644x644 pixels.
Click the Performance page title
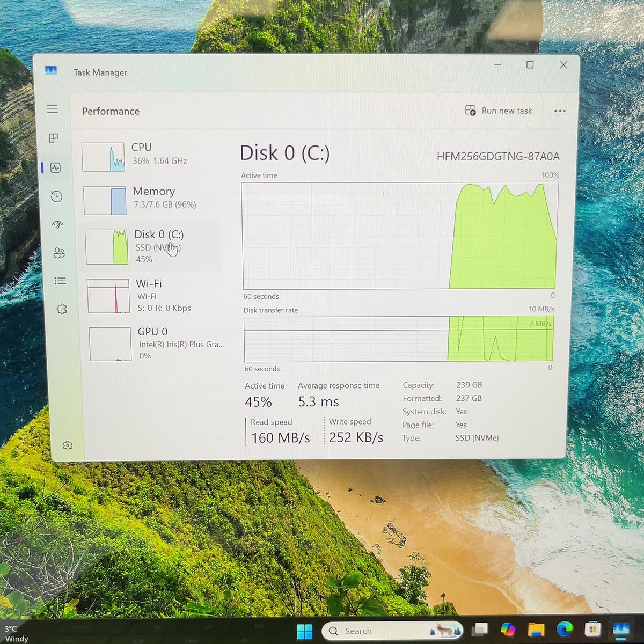pos(111,111)
